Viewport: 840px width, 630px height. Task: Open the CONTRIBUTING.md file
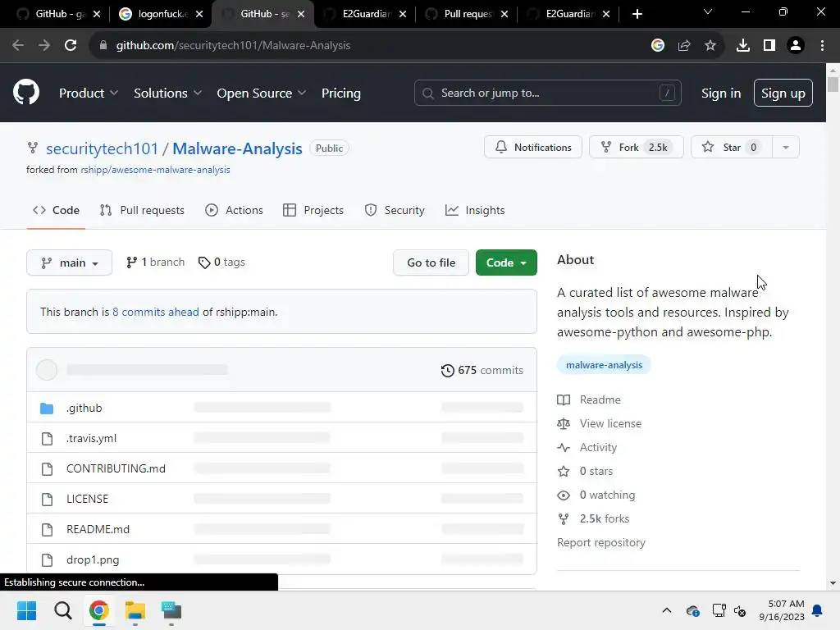[x=116, y=468]
